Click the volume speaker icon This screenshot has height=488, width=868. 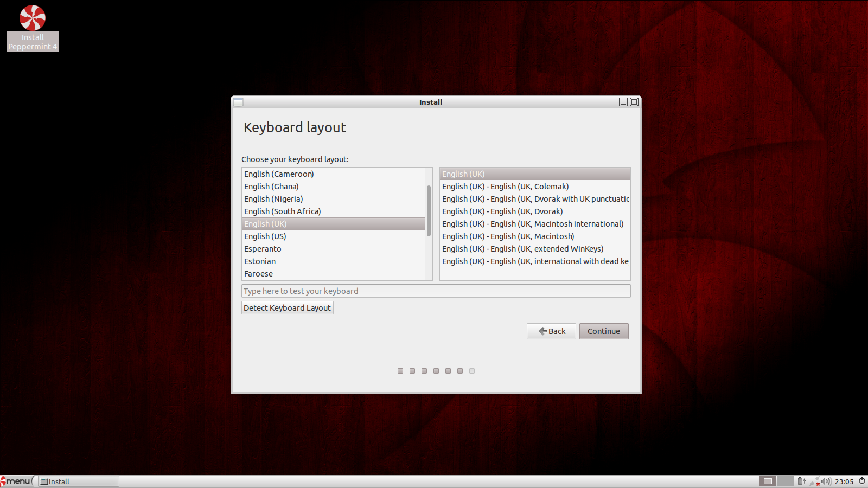[x=826, y=481]
